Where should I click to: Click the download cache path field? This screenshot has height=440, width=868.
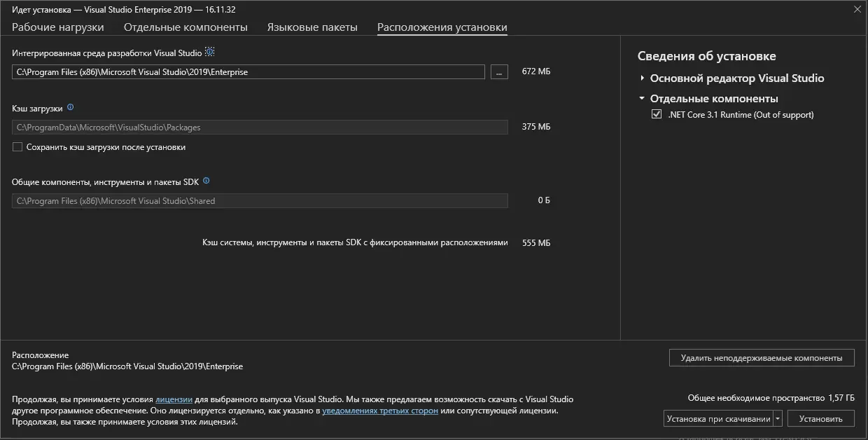[260, 128]
